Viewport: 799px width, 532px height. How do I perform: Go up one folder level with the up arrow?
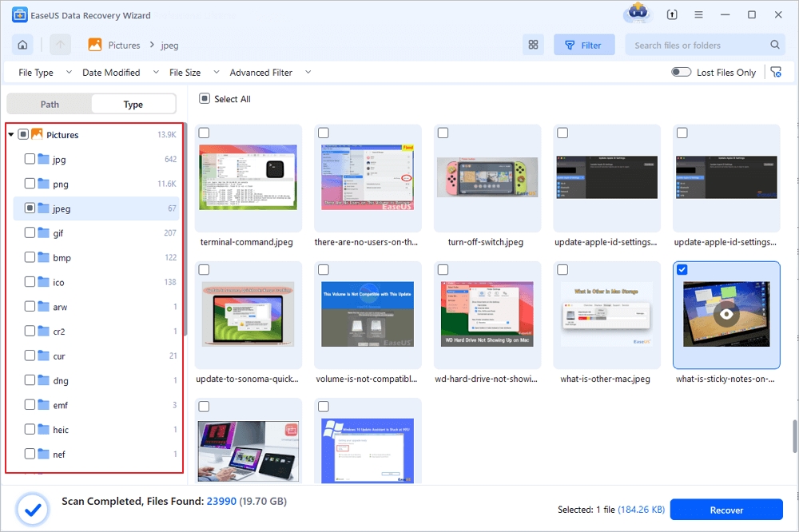pyautogui.click(x=61, y=45)
